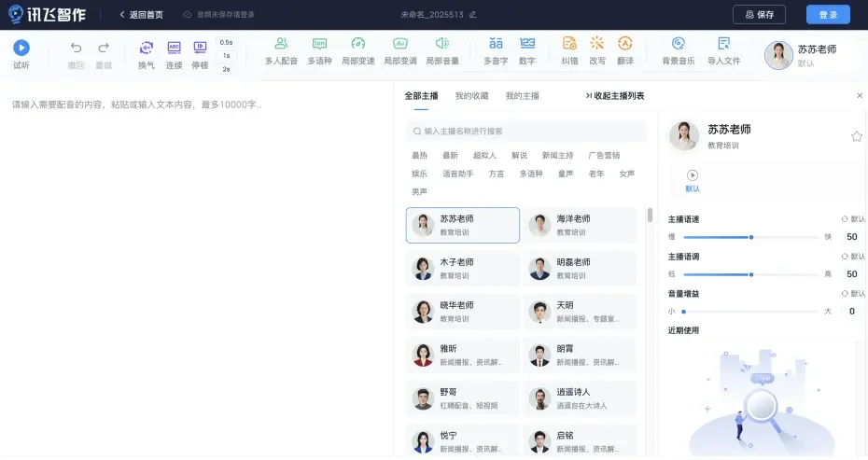Click the anchor list scrollbar

point(650,215)
